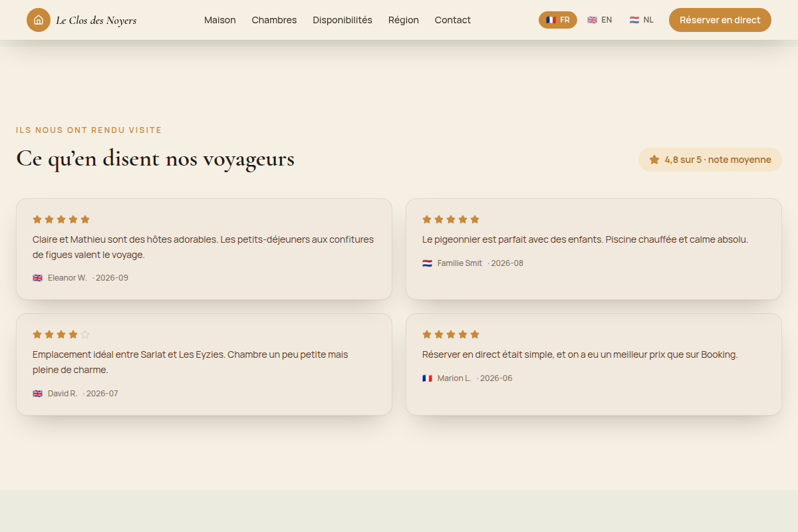This screenshot has width=798, height=532.
Task: Click reviewer name Familie Smit
Action: (460, 263)
